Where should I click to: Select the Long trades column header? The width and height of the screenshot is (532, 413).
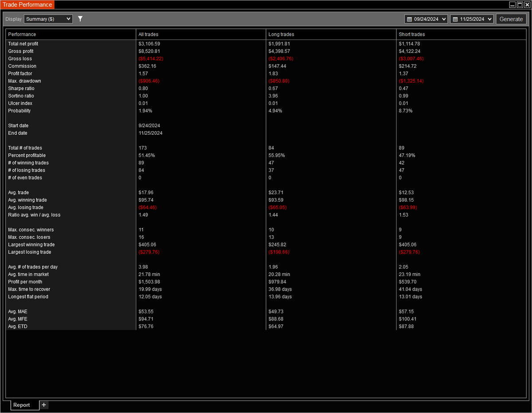click(x=331, y=34)
